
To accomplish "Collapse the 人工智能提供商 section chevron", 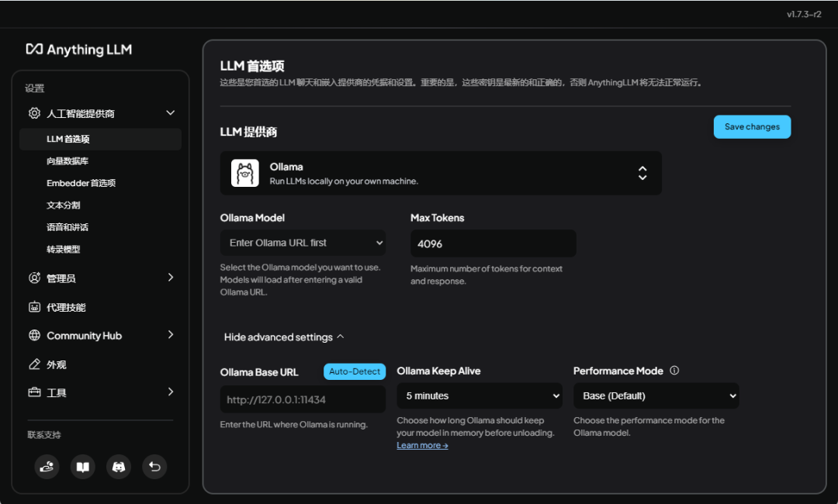I will coord(171,112).
